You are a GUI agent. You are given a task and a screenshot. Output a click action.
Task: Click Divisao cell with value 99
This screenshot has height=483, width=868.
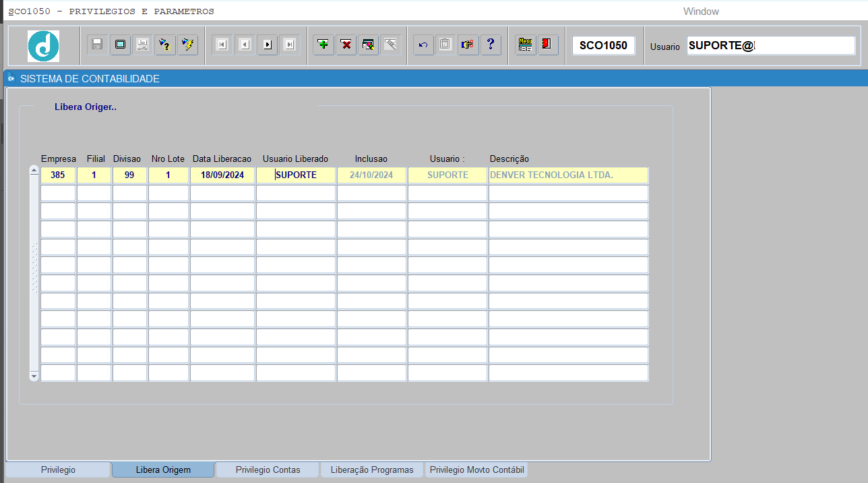click(129, 175)
